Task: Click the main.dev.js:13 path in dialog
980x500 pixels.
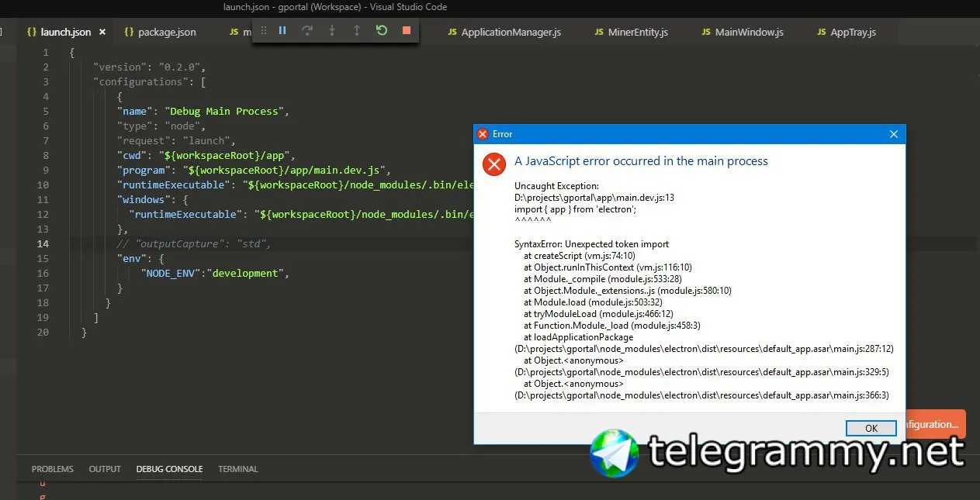Action: point(594,198)
